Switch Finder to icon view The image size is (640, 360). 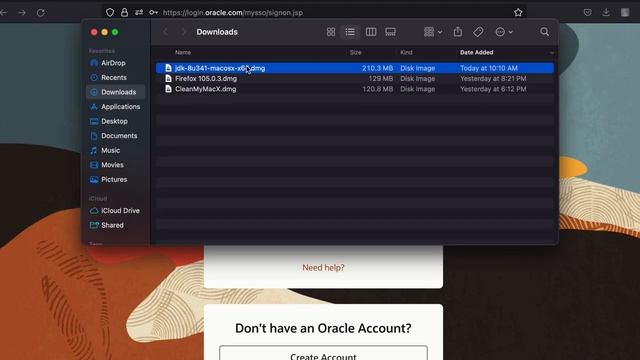pyautogui.click(x=331, y=32)
